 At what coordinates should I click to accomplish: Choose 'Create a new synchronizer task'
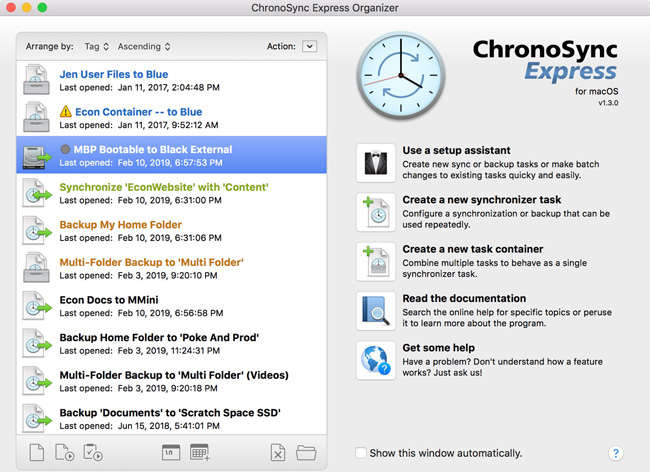click(x=482, y=200)
